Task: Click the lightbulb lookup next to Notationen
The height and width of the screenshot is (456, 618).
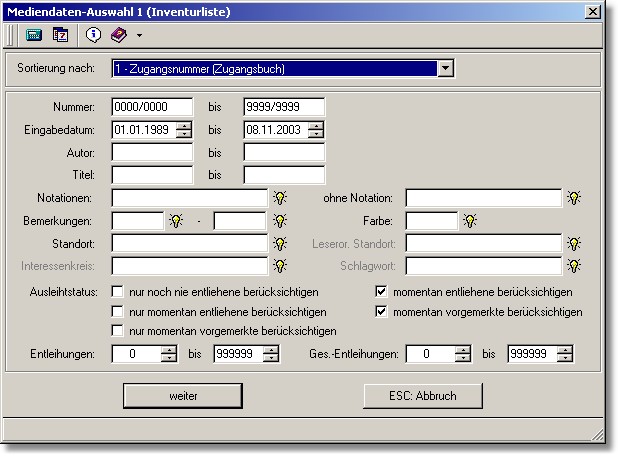Action: tap(281, 198)
